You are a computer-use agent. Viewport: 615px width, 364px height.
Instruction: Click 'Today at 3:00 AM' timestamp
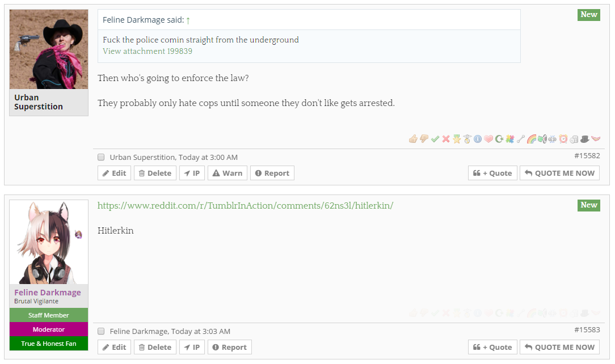pos(208,157)
